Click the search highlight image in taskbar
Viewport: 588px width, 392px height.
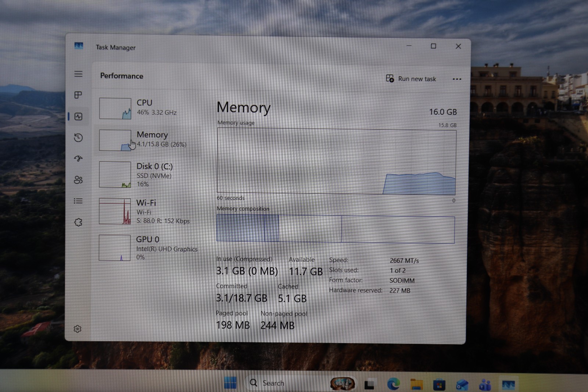[x=343, y=383]
